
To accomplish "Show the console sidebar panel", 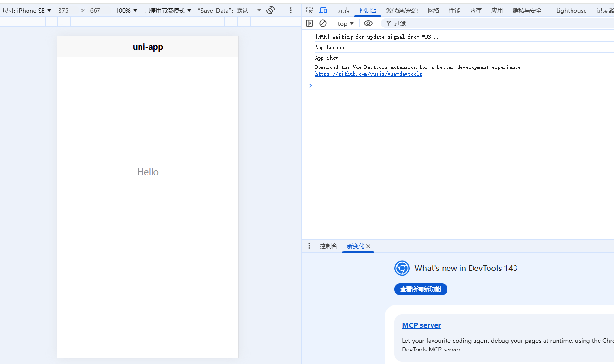I will (309, 23).
